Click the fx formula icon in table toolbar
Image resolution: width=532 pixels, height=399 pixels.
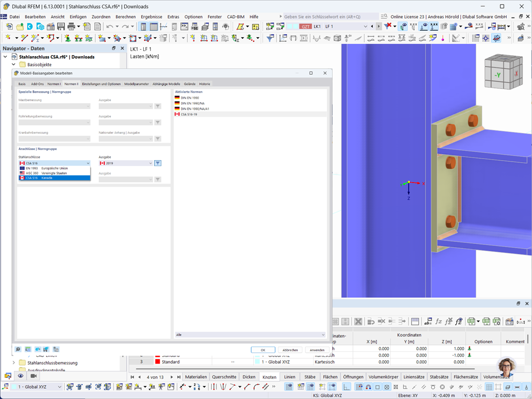point(438,321)
